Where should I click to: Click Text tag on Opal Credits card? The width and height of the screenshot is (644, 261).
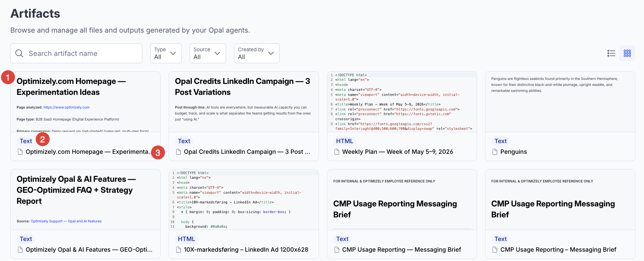pos(184,141)
